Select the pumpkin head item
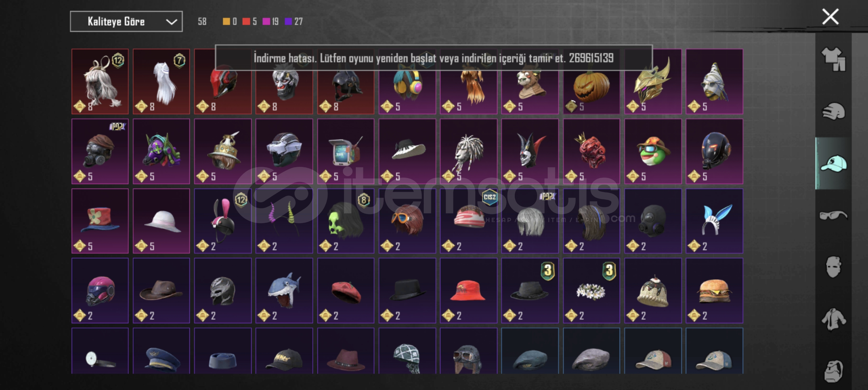 pyautogui.click(x=591, y=82)
